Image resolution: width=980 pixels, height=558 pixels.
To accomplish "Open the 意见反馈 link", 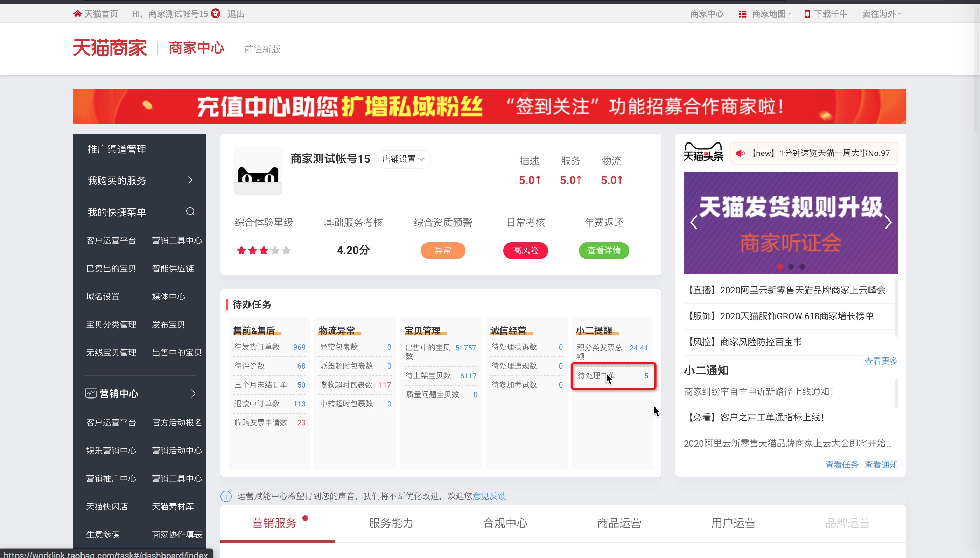I will pos(489,496).
